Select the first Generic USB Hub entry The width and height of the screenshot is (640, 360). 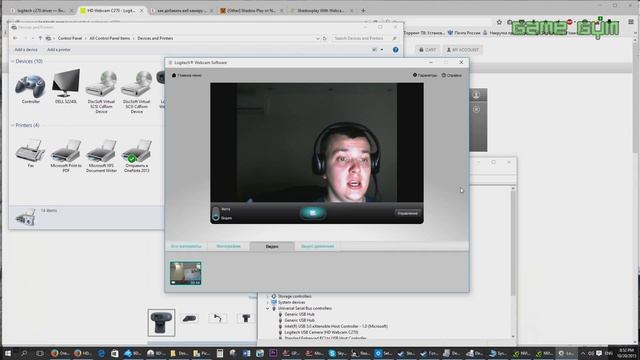296,314
